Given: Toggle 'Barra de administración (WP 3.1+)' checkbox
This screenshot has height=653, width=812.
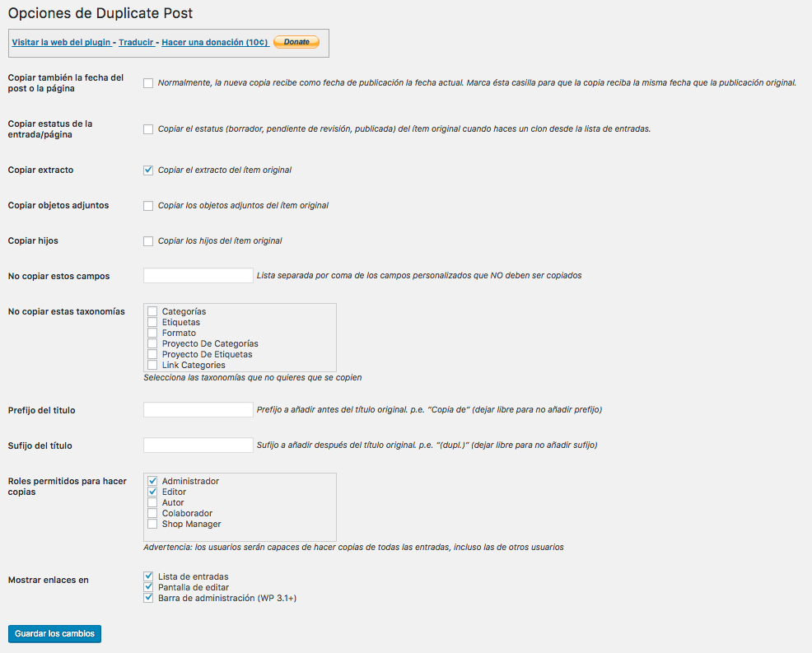Looking at the screenshot, I should tap(148, 598).
